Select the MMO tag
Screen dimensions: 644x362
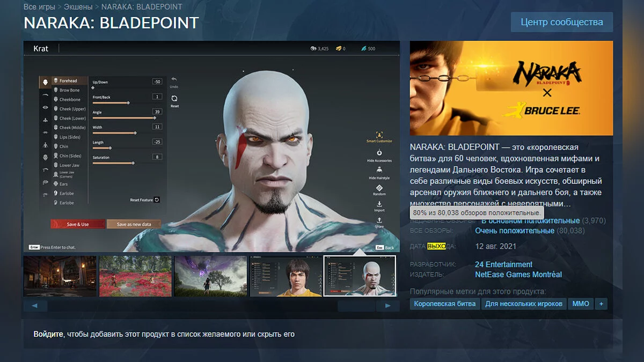pyautogui.click(x=581, y=304)
